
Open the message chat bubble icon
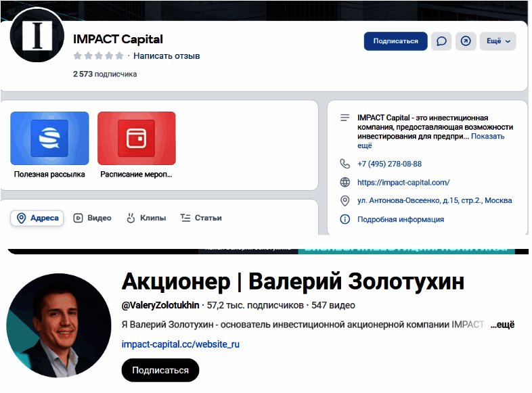(x=441, y=41)
